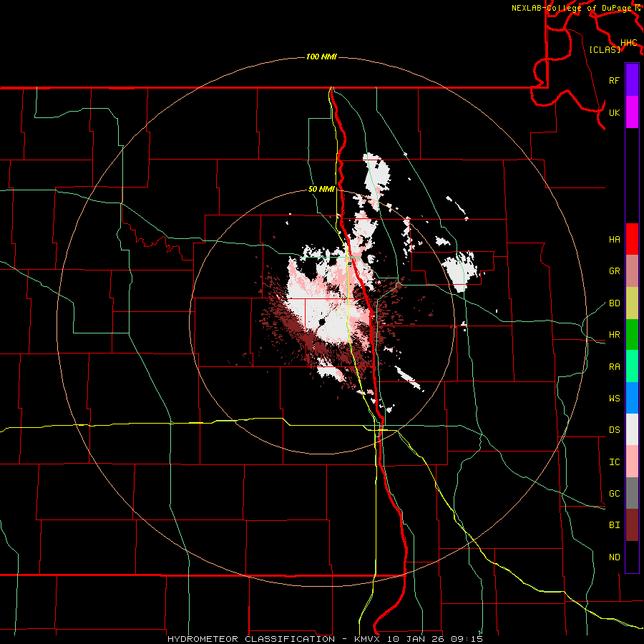Pick the dark green HR legend swatch
This screenshot has height=644, width=644.
pyautogui.click(x=632, y=335)
